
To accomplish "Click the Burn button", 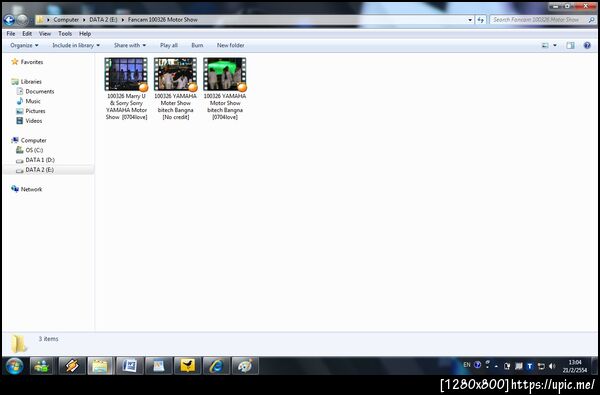I will pos(197,45).
